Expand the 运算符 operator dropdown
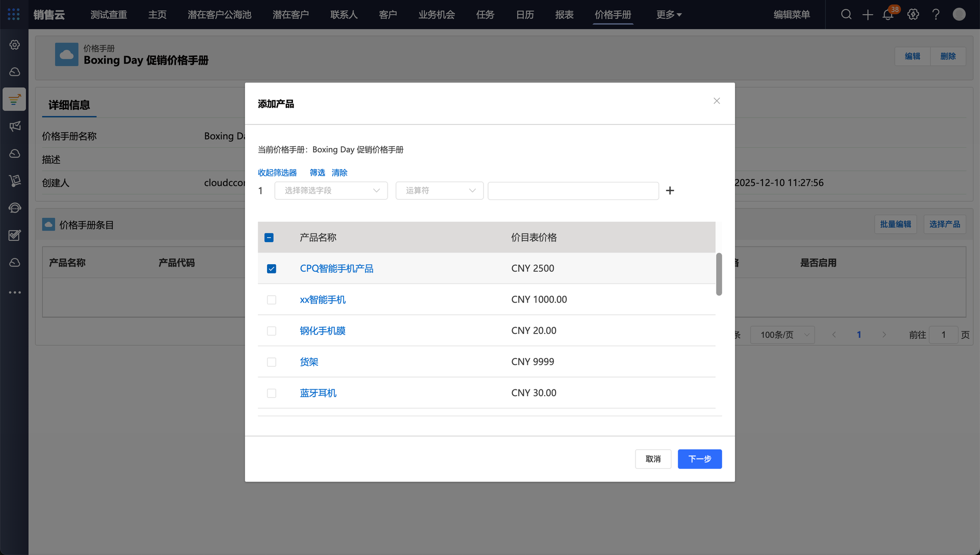The height and width of the screenshot is (555, 980). (440, 191)
